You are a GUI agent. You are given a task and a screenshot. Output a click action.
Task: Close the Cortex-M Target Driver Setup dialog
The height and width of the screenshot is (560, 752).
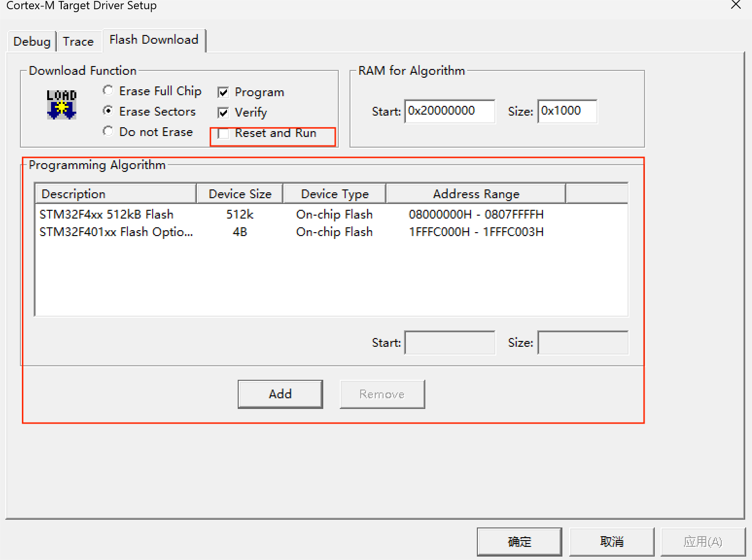pos(736,5)
